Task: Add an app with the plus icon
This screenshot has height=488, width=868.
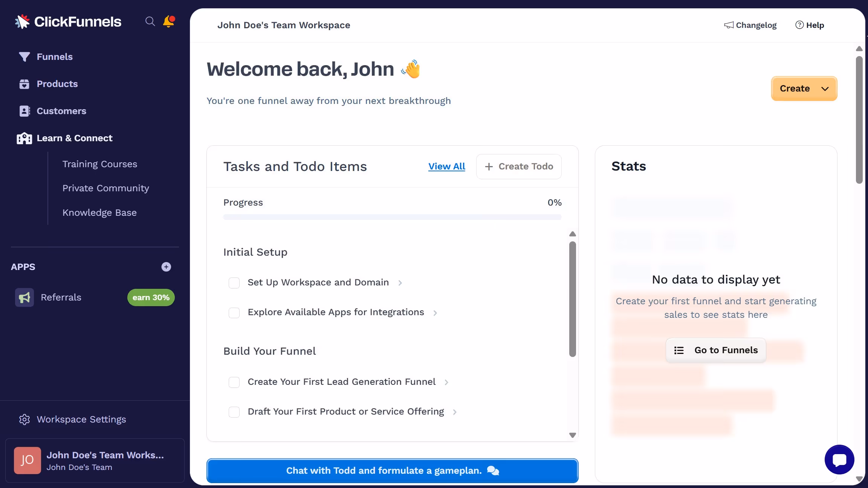Action: (x=166, y=267)
